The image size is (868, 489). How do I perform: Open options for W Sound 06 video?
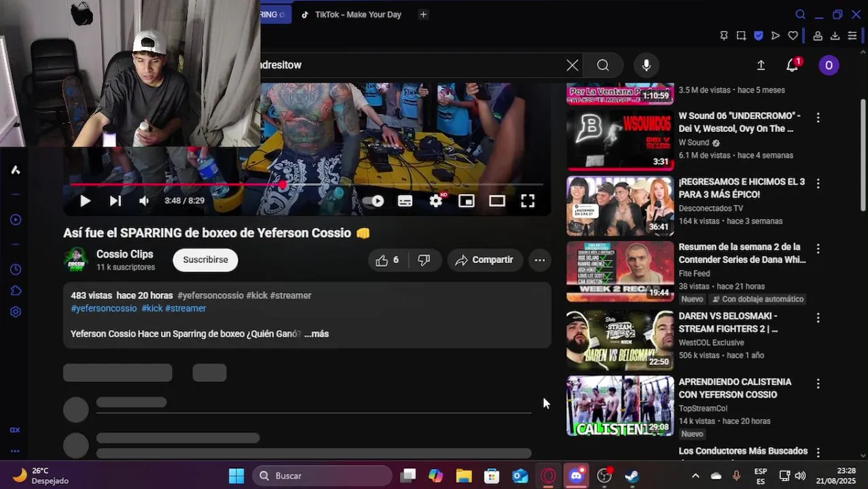[x=818, y=118]
